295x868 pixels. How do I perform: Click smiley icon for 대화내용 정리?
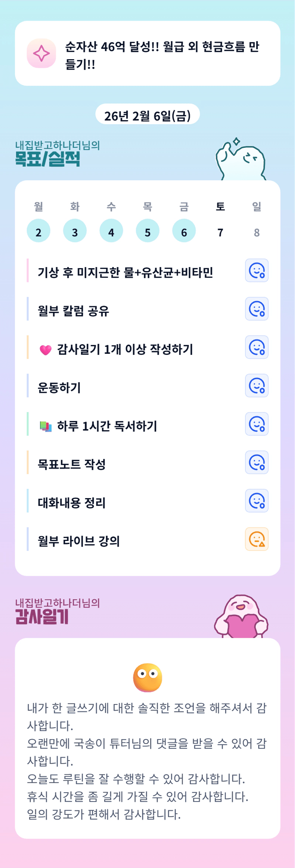click(x=256, y=501)
